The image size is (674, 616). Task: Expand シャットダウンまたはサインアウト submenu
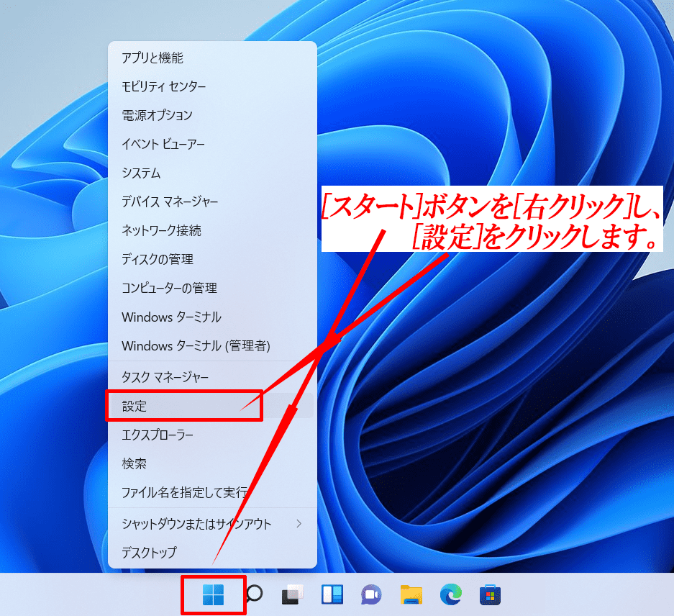point(212,524)
